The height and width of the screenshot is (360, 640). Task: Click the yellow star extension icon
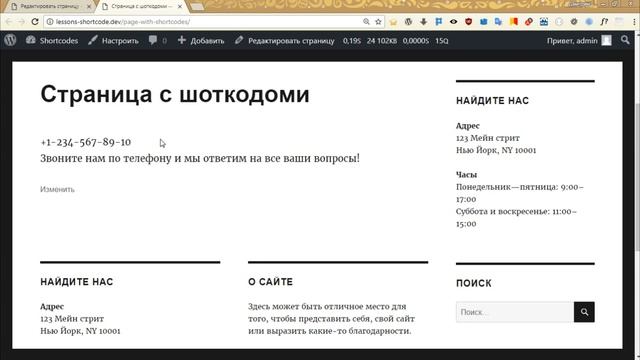(x=393, y=22)
